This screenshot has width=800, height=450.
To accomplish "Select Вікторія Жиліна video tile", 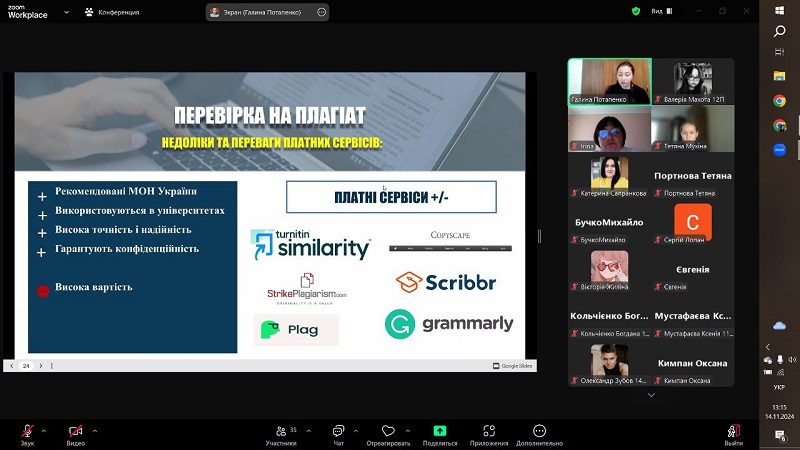I will 610,270.
